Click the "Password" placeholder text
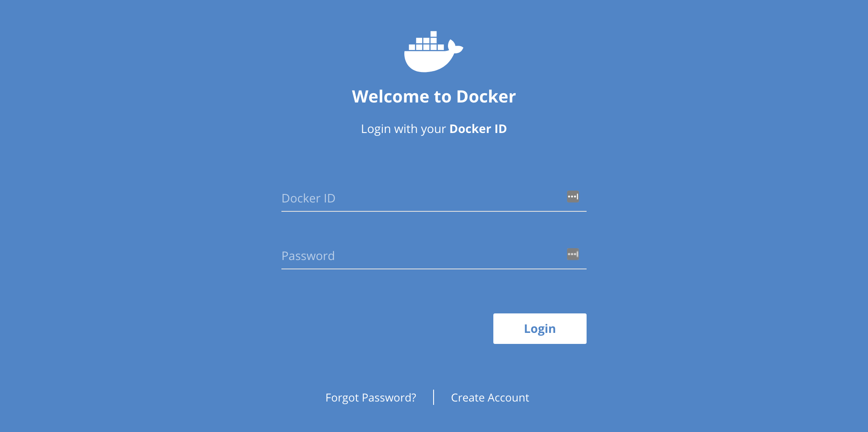The height and width of the screenshot is (432, 868). pyautogui.click(x=308, y=256)
